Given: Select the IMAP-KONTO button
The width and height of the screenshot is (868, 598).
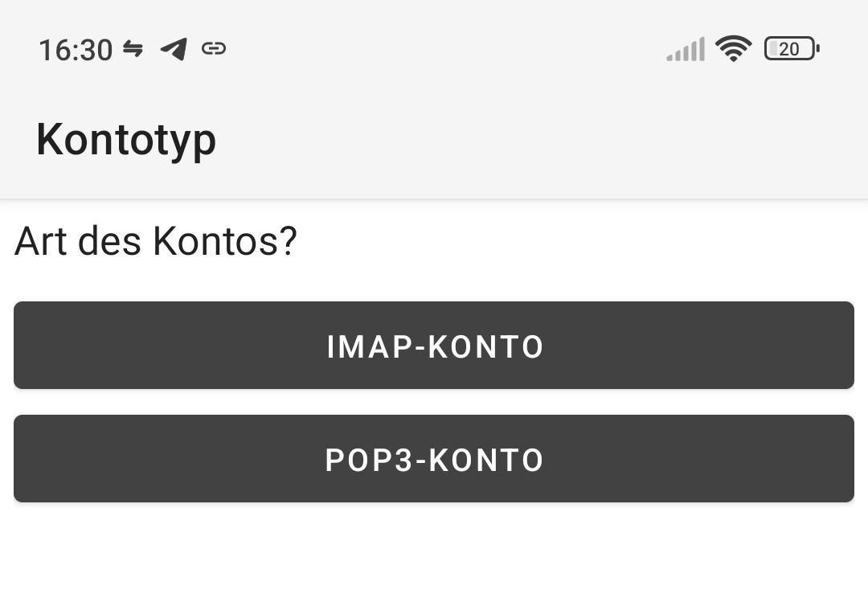Looking at the screenshot, I should click(434, 346).
